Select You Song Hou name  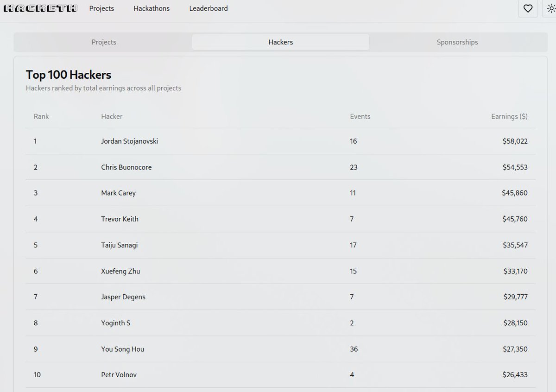pos(122,349)
